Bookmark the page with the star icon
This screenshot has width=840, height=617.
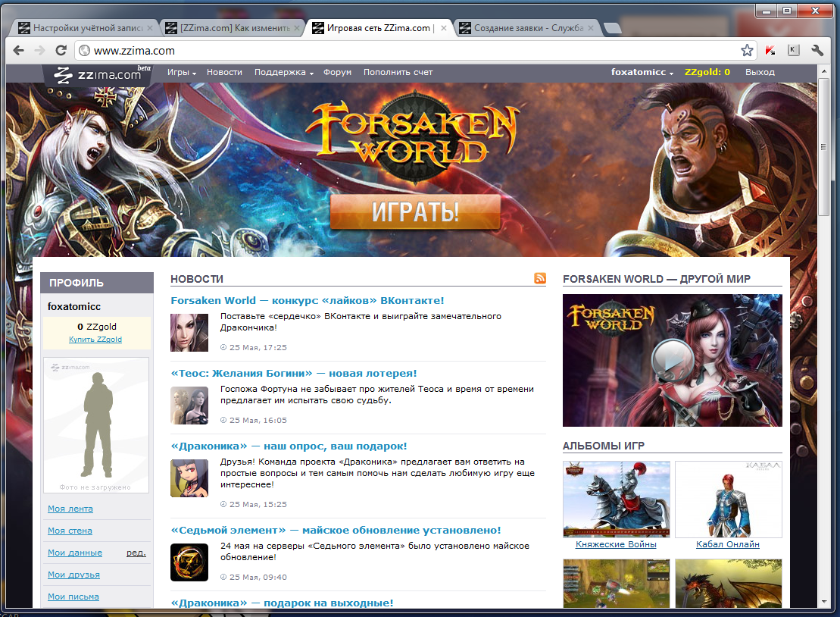click(x=747, y=50)
